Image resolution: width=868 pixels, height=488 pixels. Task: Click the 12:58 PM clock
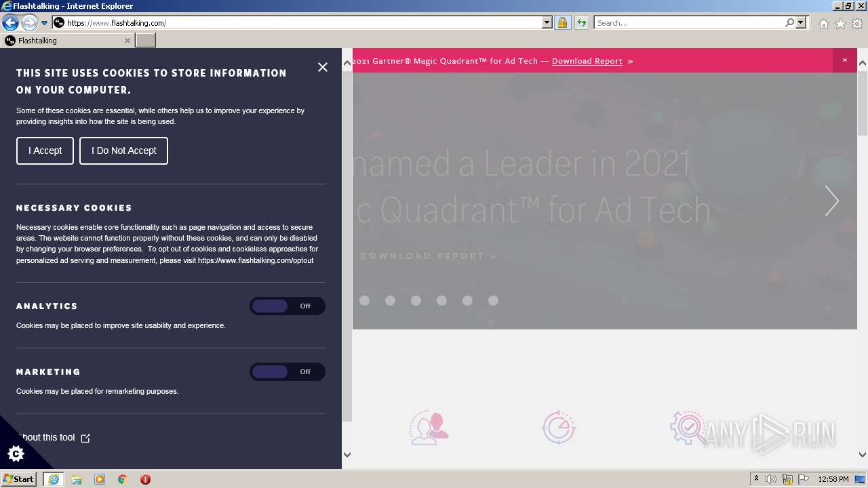click(833, 479)
